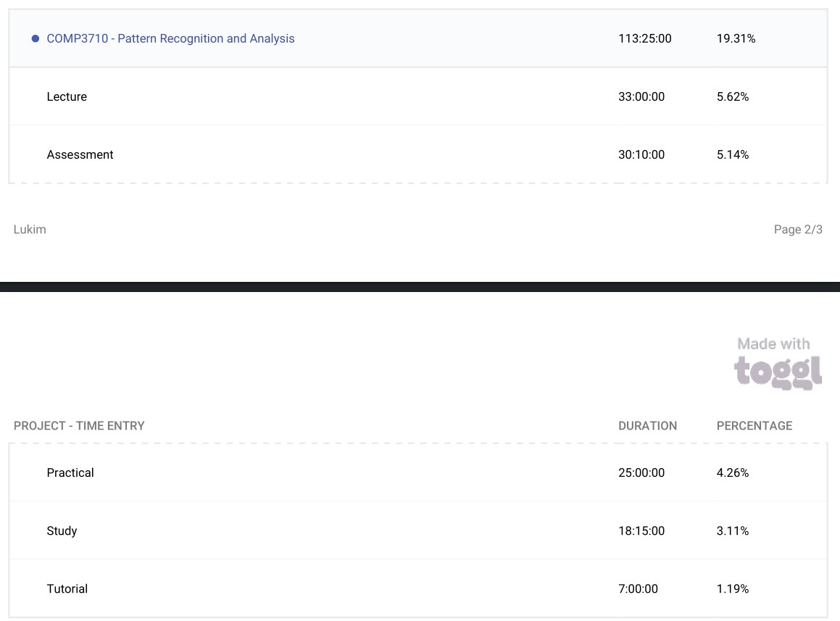The width and height of the screenshot is (840, 621).
Task: Click the 7:00:00 Tutorial duration
Action: tap(639, 589)
